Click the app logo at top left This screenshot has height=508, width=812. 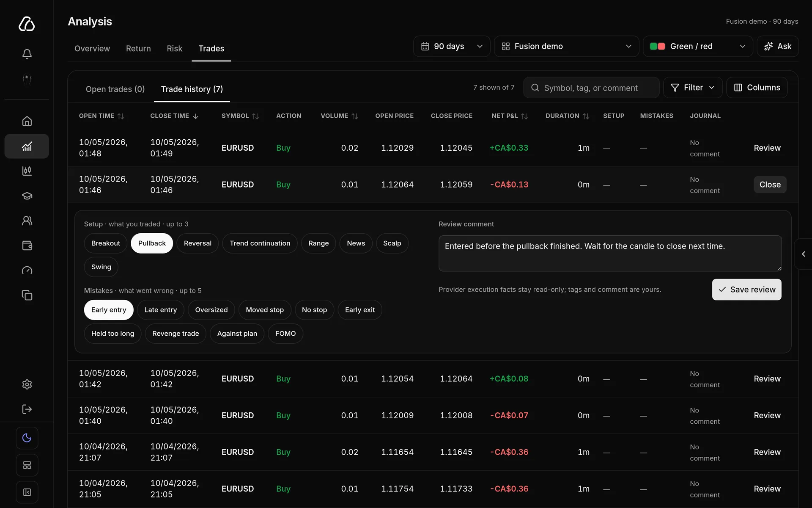[x=27, y=24]
